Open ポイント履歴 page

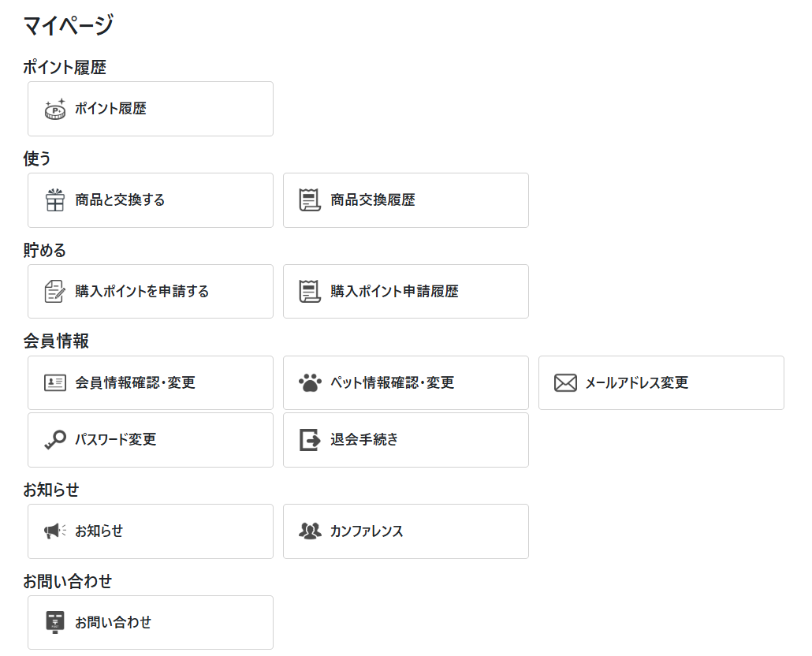pyautogui.click(x=151, y=109)
